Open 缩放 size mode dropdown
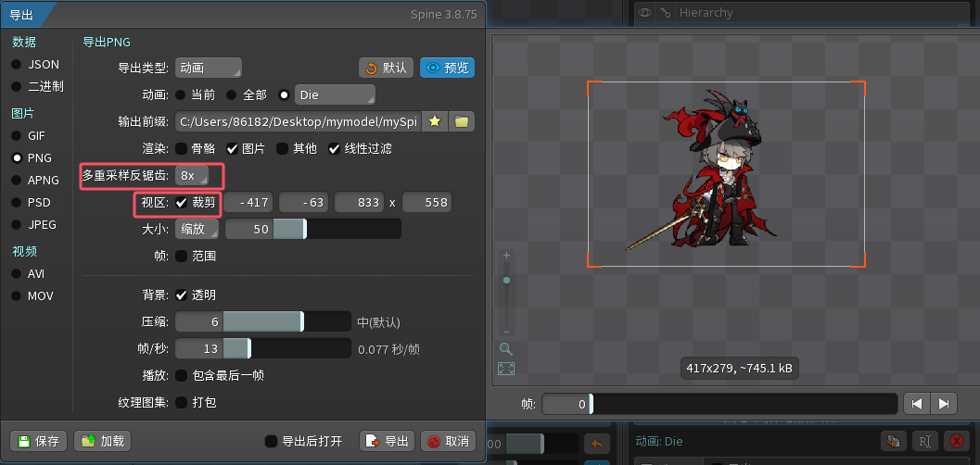This screenshot has height=465, width=980. coord(197,229)
